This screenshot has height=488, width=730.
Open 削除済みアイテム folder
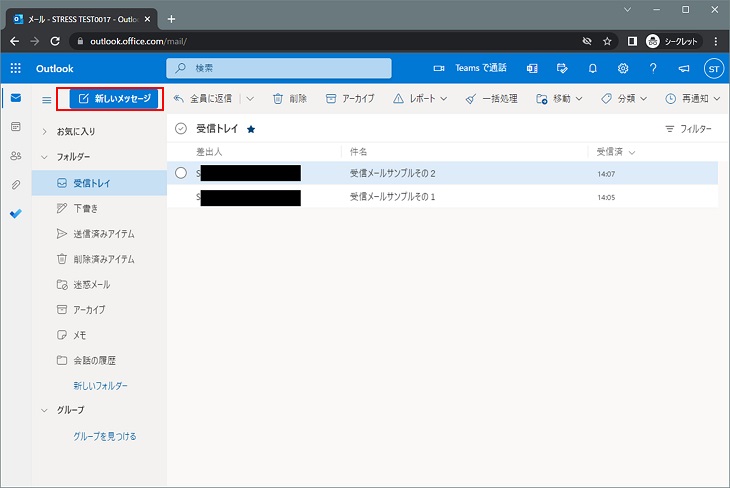(99, 259)
